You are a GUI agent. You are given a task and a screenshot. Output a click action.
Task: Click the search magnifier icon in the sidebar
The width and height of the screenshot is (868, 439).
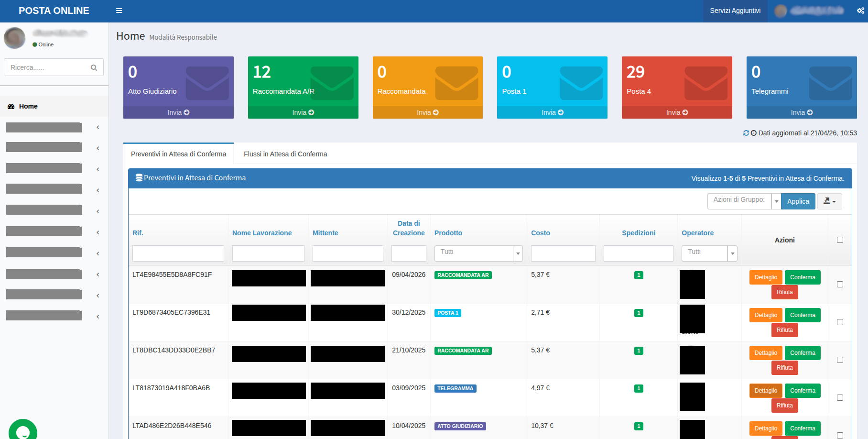tap(94, 67)
